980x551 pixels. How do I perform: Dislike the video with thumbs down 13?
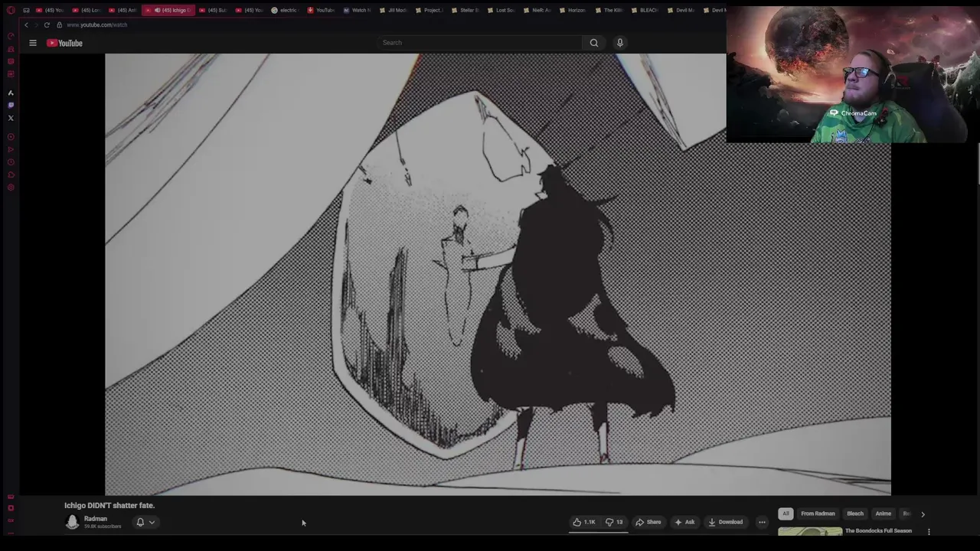(x=615, y=522)
